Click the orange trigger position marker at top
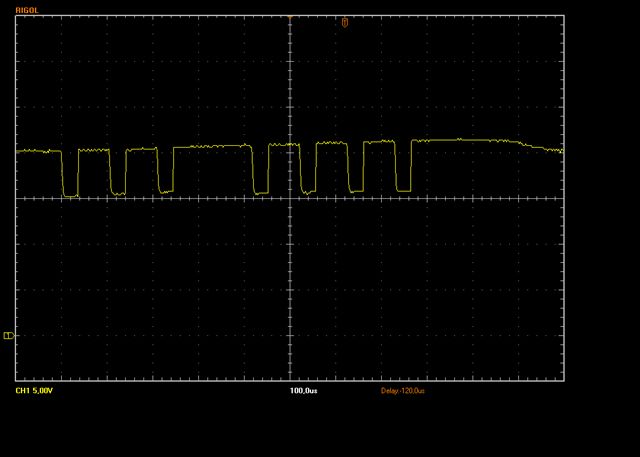Viewport: 640px width, 457px height. (x=345, y=22)
